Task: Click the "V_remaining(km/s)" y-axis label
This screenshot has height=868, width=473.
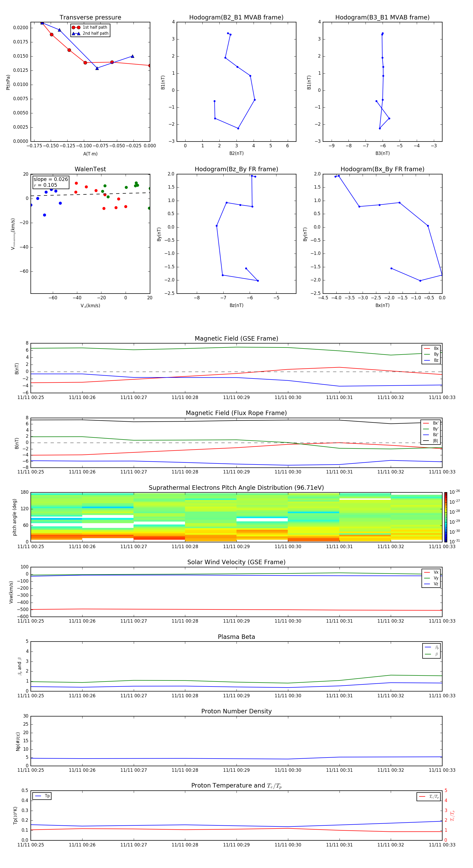Action: (13, 234)
